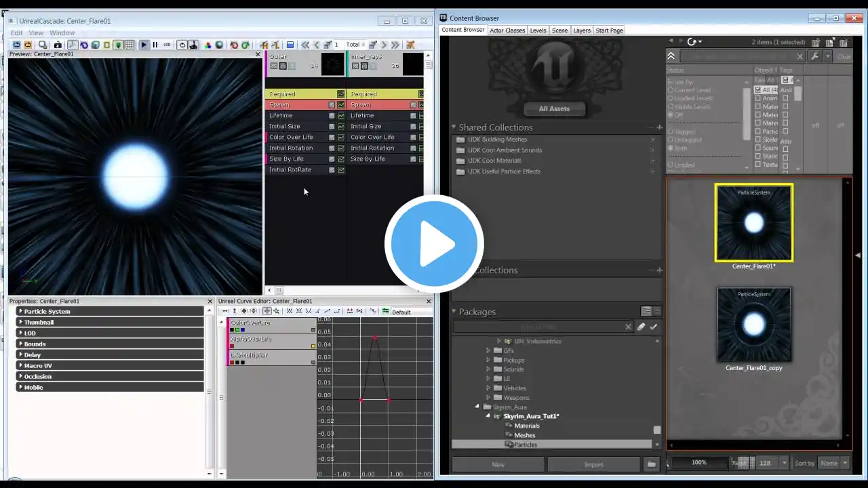Click the pencil icon by package search
This screenshot has width=868, height=488.
(641, 327)
